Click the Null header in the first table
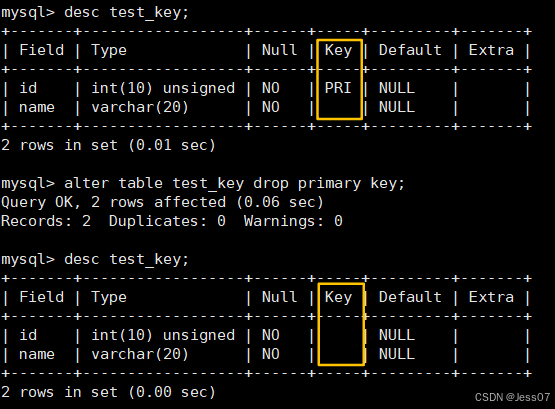Viewport: 555px width, 409px height. [x=279, y=50]
